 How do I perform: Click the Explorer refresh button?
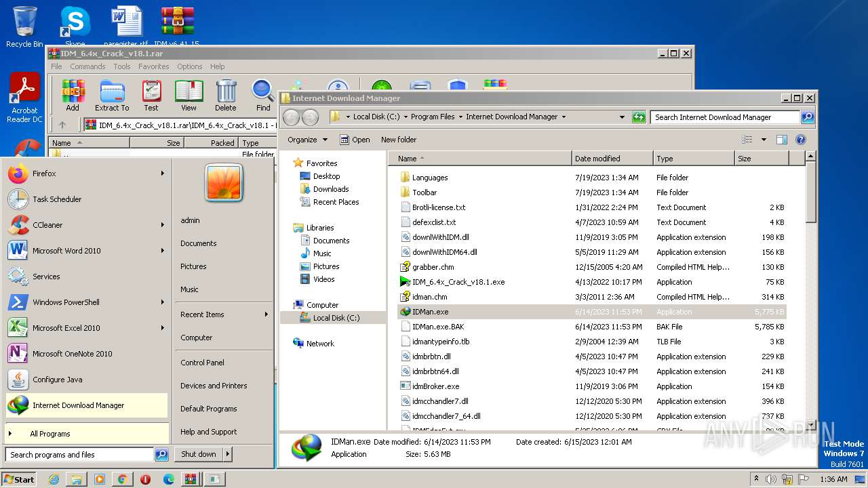(x=638, y=117)
